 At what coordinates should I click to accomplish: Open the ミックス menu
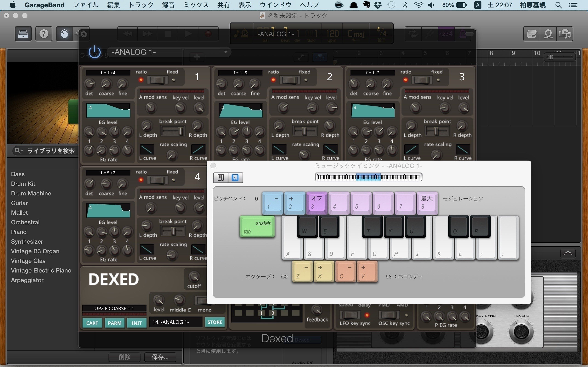(x=196, y=5)
